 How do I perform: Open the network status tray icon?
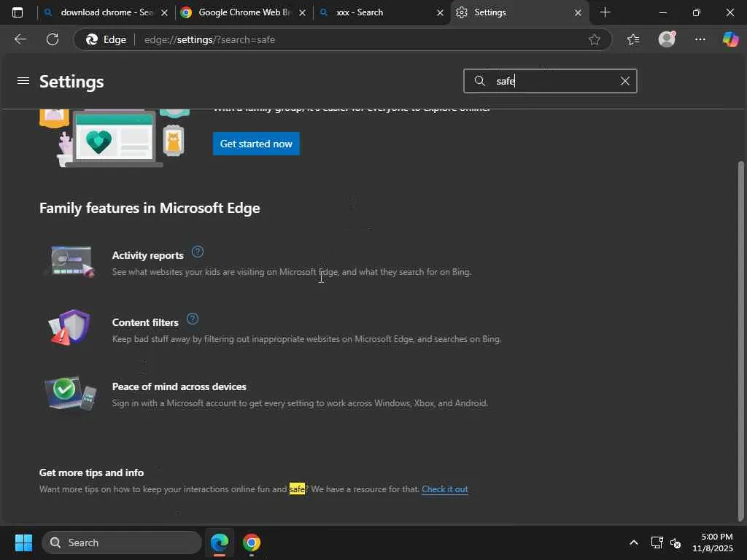[x=657, y=542]
